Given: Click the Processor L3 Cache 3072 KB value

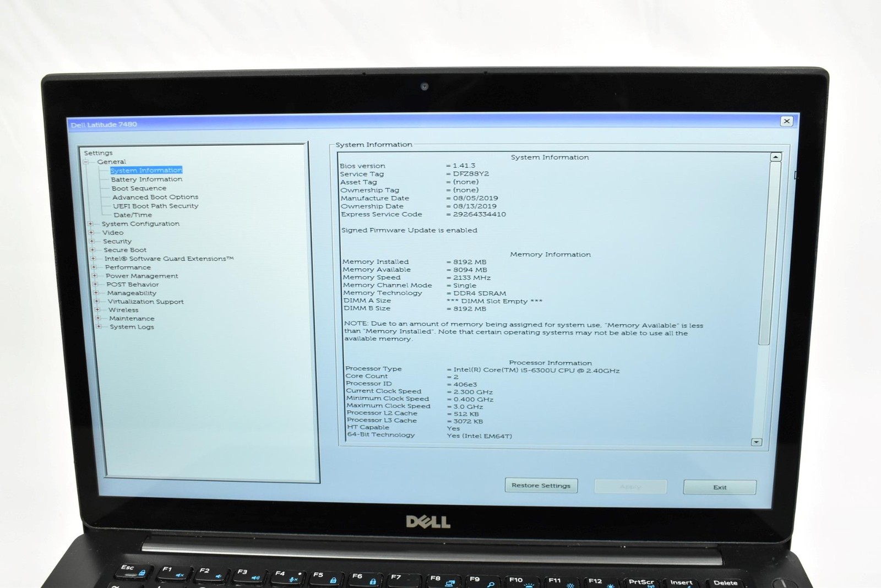Looking at the screenshot, I should [x=468, y=421].
